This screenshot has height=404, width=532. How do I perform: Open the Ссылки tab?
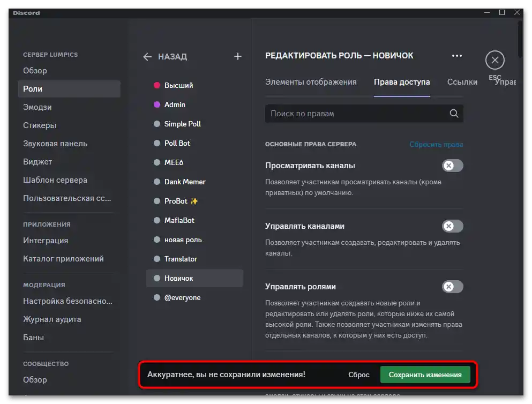462,82
